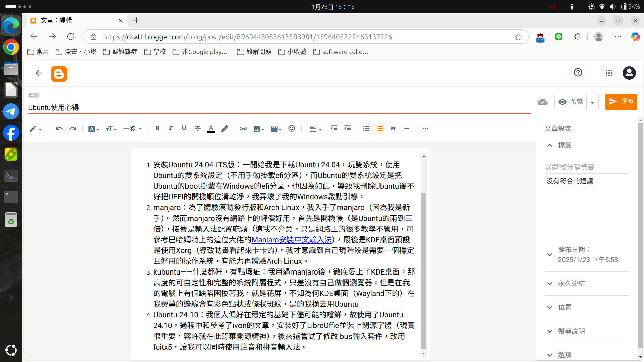Insert a link with the chain icon
The width and height of the screenshot is (644, 362).
pos(243,128)
